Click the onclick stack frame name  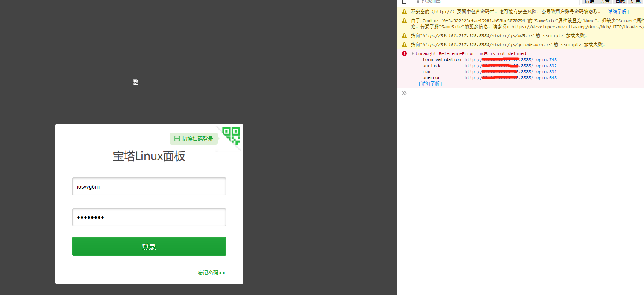pyautogui.click(x=432, y=65)
